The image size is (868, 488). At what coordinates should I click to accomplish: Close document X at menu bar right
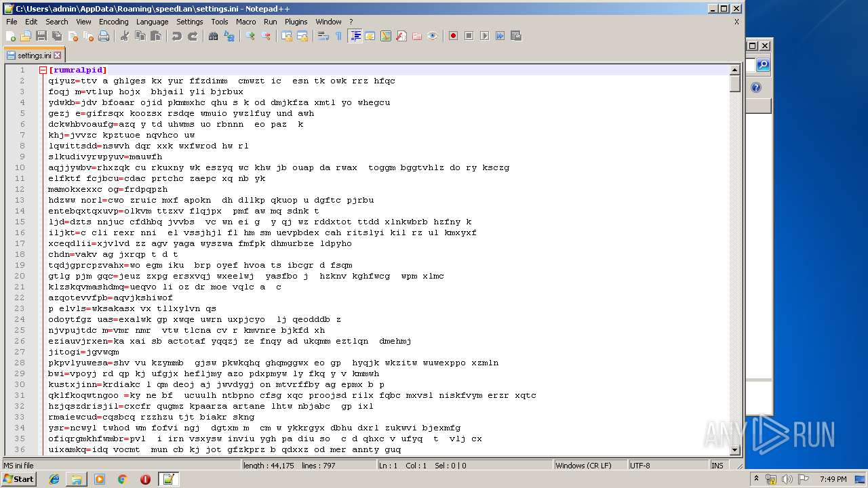[x=736, y=22]
